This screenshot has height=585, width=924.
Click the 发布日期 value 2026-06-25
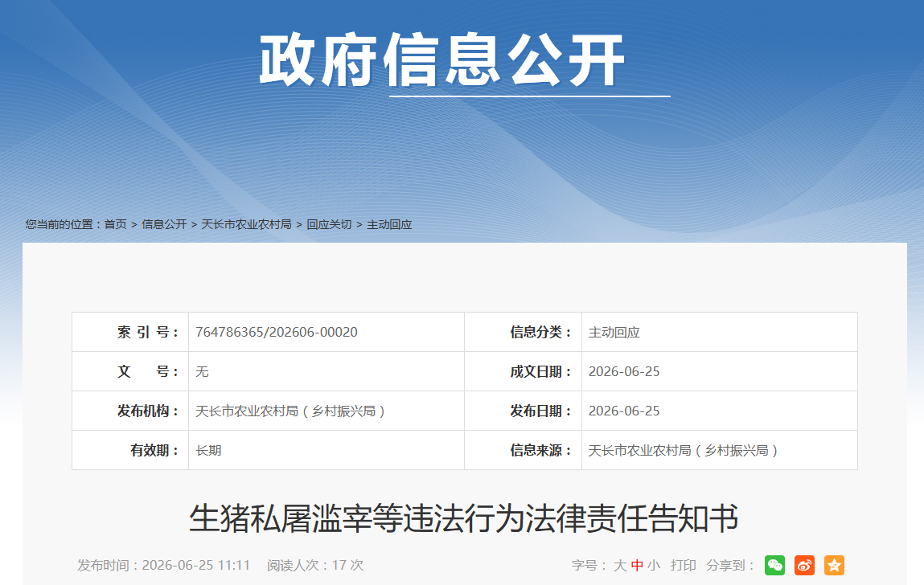[x=624, y=411]
